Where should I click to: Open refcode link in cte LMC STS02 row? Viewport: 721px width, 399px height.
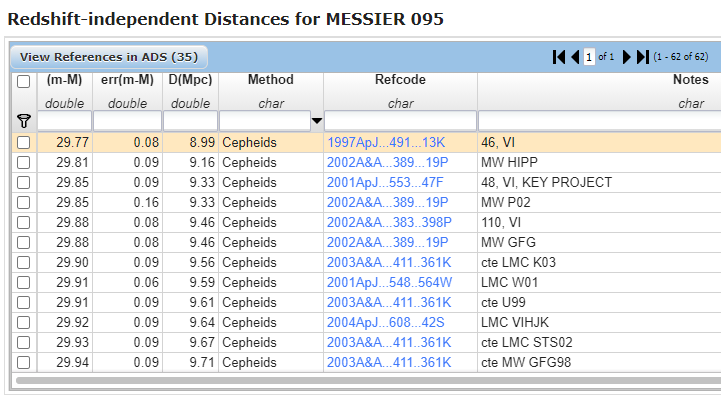pos(389,342)
